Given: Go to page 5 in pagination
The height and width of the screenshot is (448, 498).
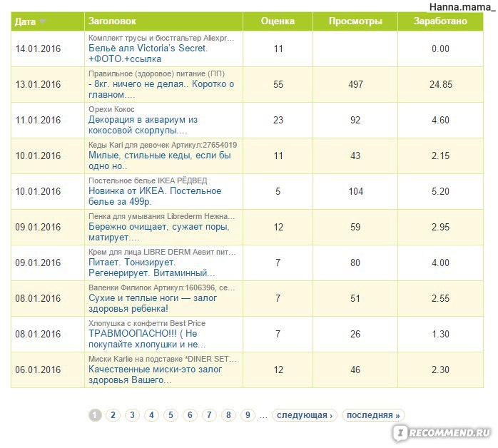Looking at the screenshot, I should pyautogui.click(x=171, y=415).
